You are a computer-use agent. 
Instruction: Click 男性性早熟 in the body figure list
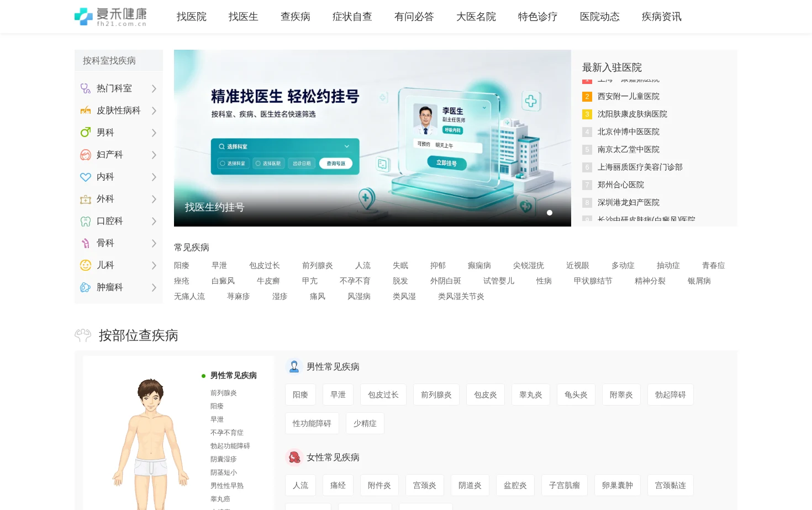[x=227, y=486]
